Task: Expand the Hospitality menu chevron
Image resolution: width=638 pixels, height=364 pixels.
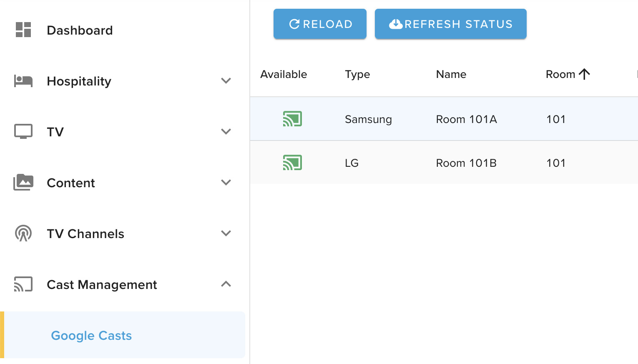Action: [226, 81]
